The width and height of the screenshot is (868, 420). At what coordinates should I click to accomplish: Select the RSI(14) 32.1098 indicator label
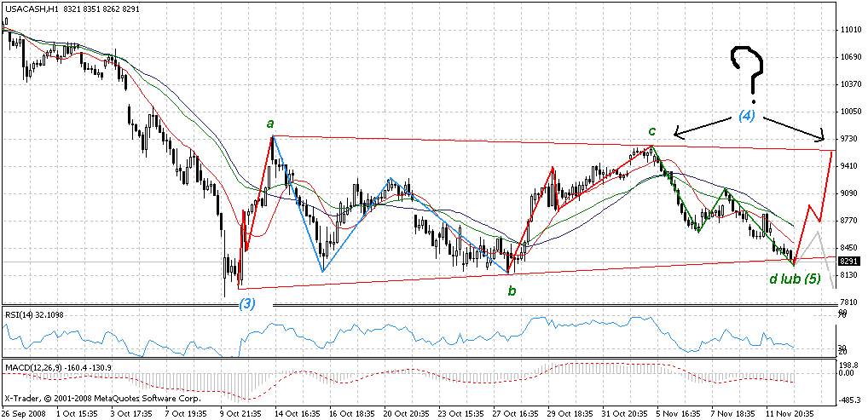pyautogui.click(x=32, y=314)
